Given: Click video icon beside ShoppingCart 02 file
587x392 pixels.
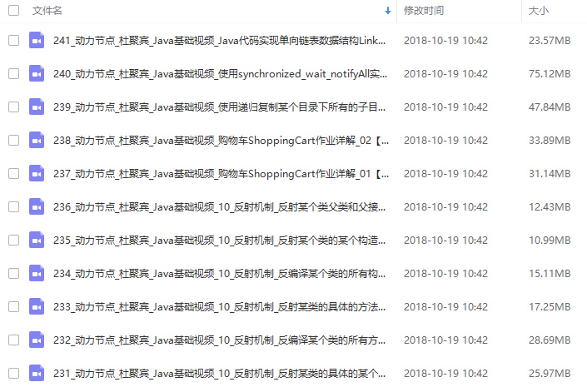Looking at the screenshot, I should (37, 141).
